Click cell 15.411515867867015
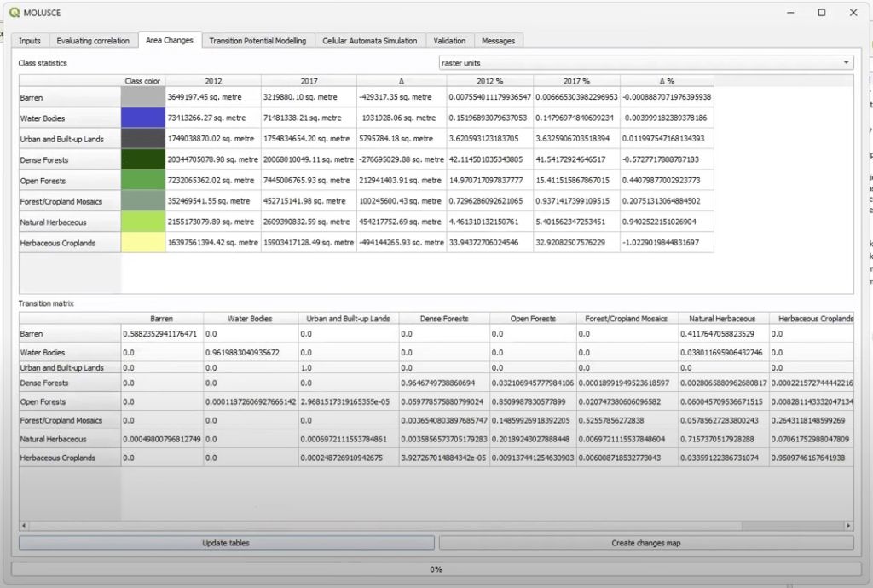Screen dimensions: 873x588 tap(576, 181)
